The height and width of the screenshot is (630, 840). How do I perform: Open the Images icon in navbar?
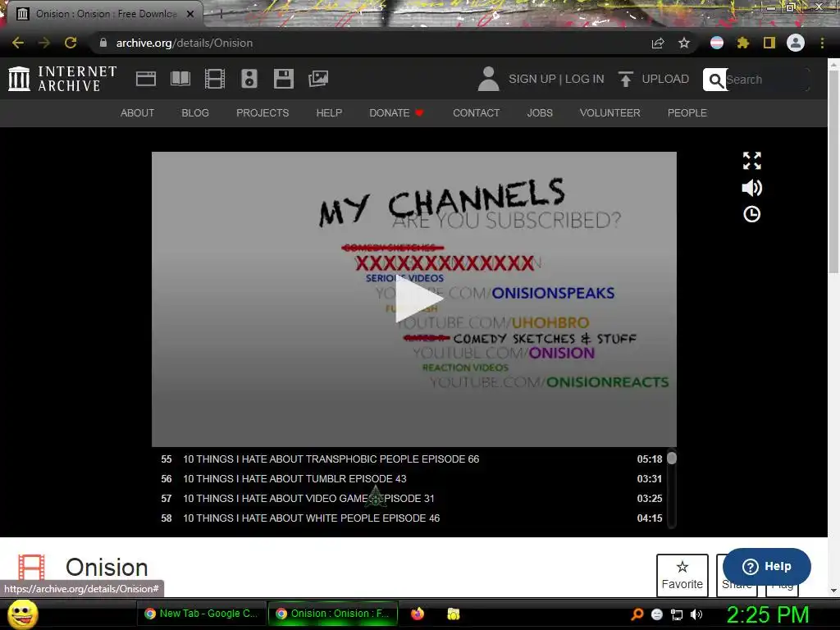[318, 79]
